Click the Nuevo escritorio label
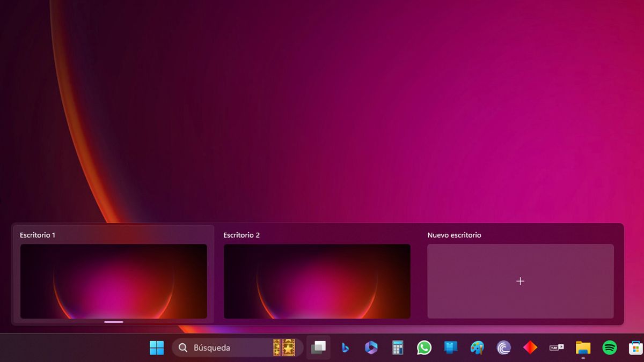Screen dimensions: 644x362 click(x=454, y=235)
